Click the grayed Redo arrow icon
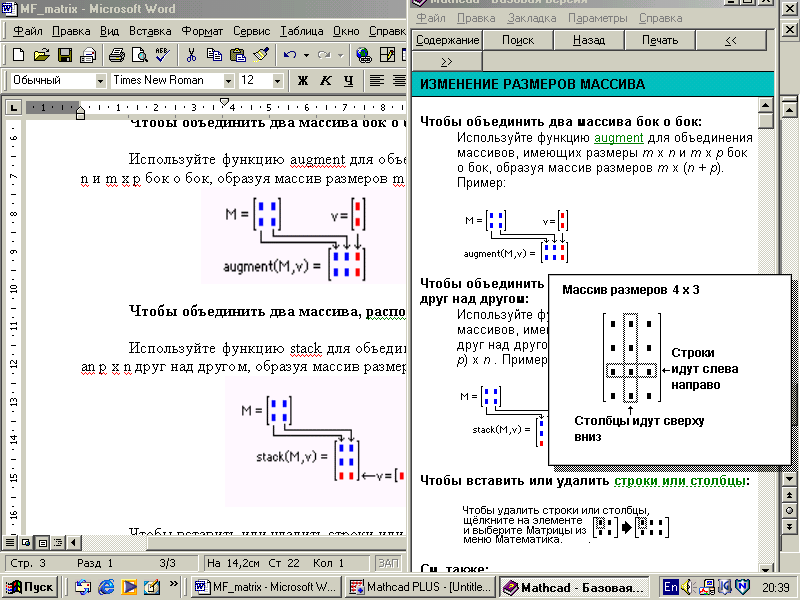Image resolution: width=800 pixels, height=600 pixels. pyautogui.click(x=323, y=55)
